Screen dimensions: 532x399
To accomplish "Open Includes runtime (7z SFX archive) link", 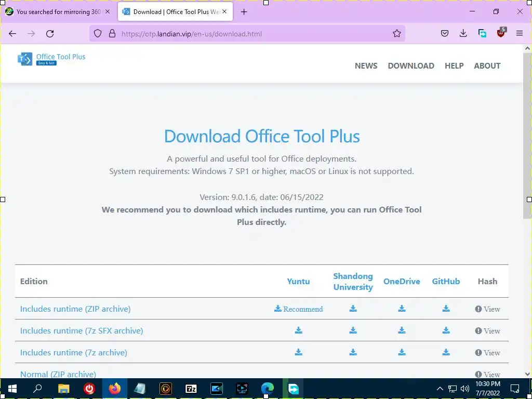I will click(82, 330).
